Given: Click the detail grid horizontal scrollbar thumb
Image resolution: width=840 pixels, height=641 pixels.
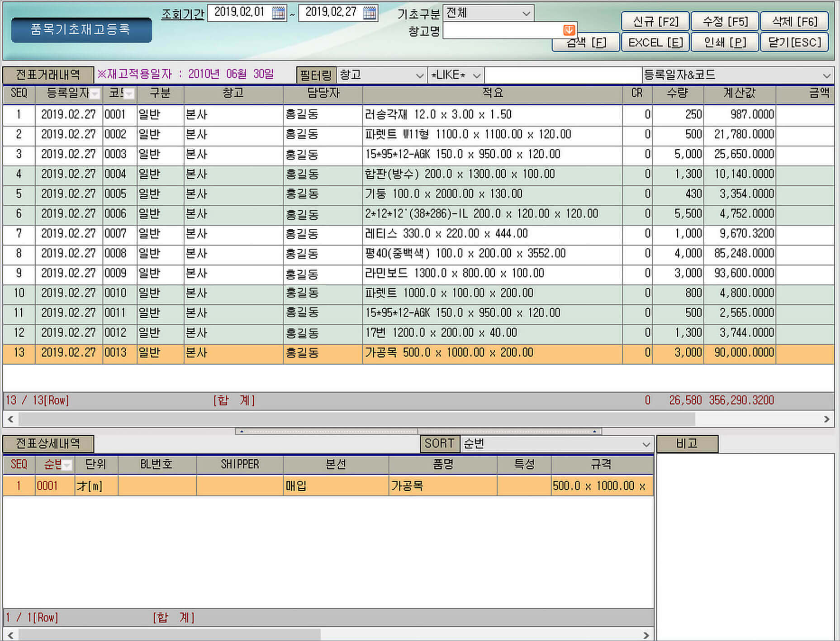Looking at the screenshot, I should pyautogui.click(x=169, y=635).
